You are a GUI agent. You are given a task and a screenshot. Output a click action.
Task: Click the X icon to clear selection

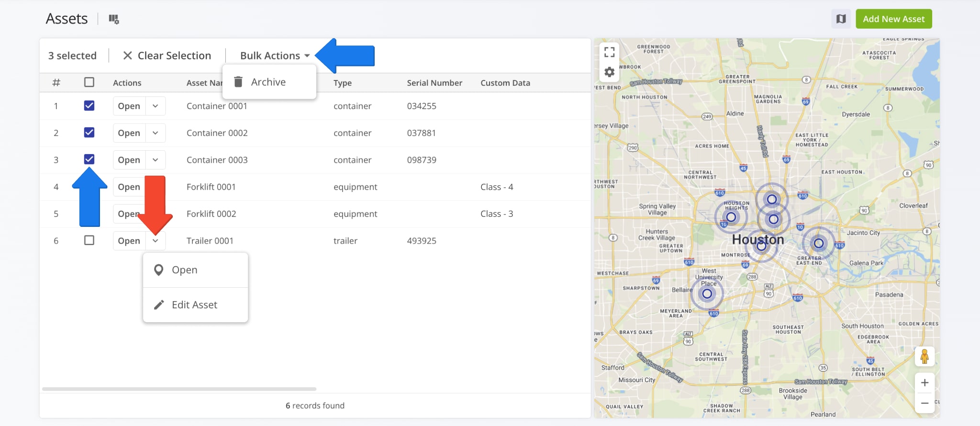coord(127,56)
